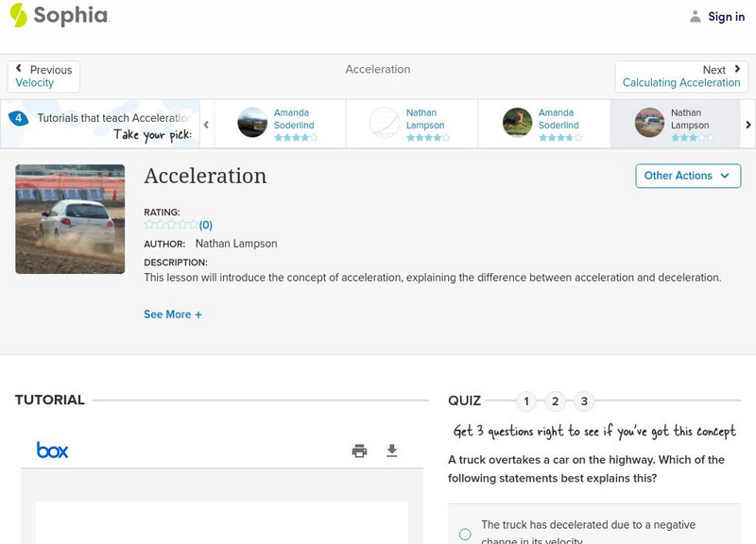This screenshot has width=756, height=544.
Task: Click the Sign in link
Action: pos(726,16)
